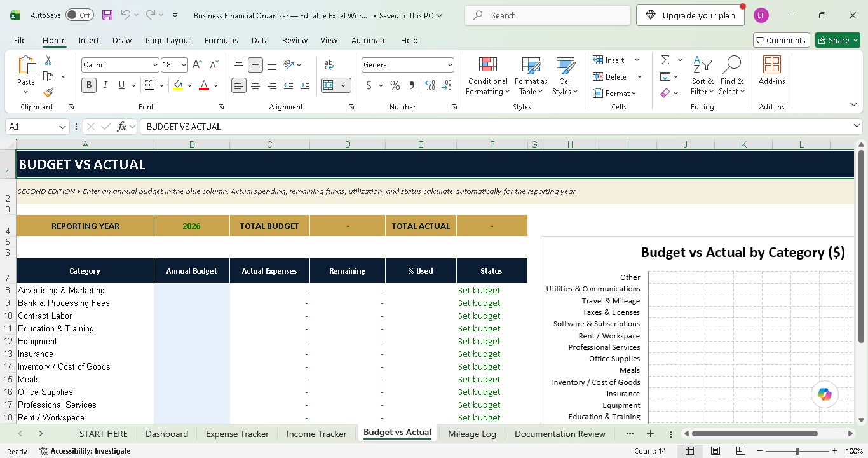Image resolution: width=868 pixels, height=458 pixels.
Task: Align text to the right
Action: coord(272,85)
